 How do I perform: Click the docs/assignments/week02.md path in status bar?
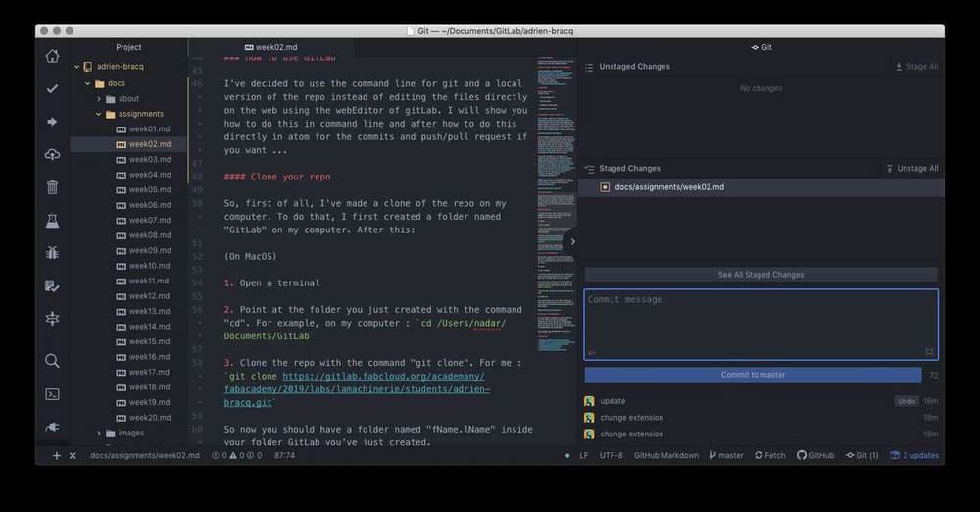[x=145, y=456]
